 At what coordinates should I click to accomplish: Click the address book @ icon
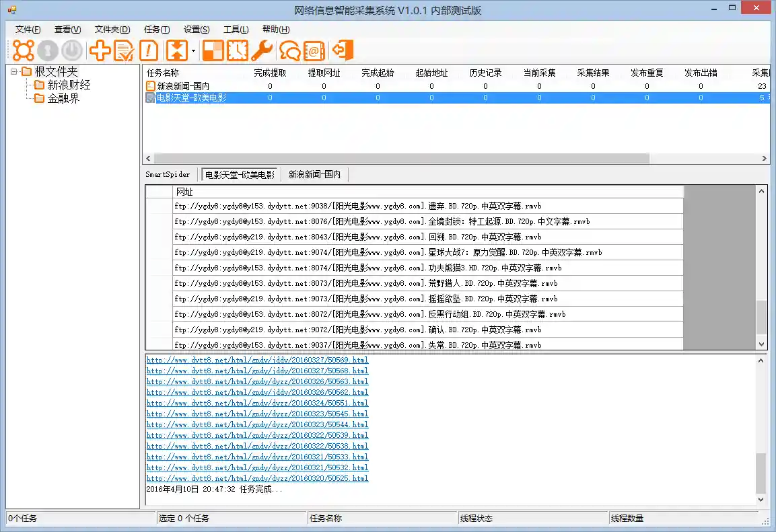pyautogui.click(x=314, y=50)
